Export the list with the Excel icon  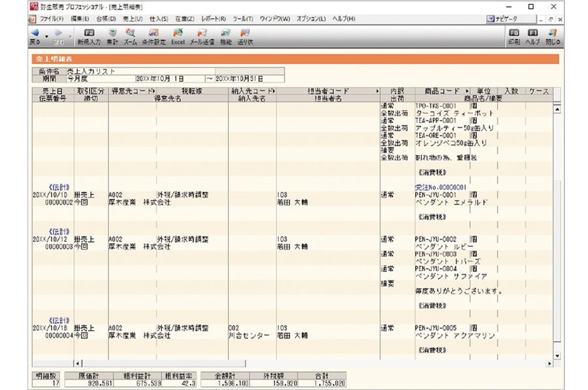(178, 33)
